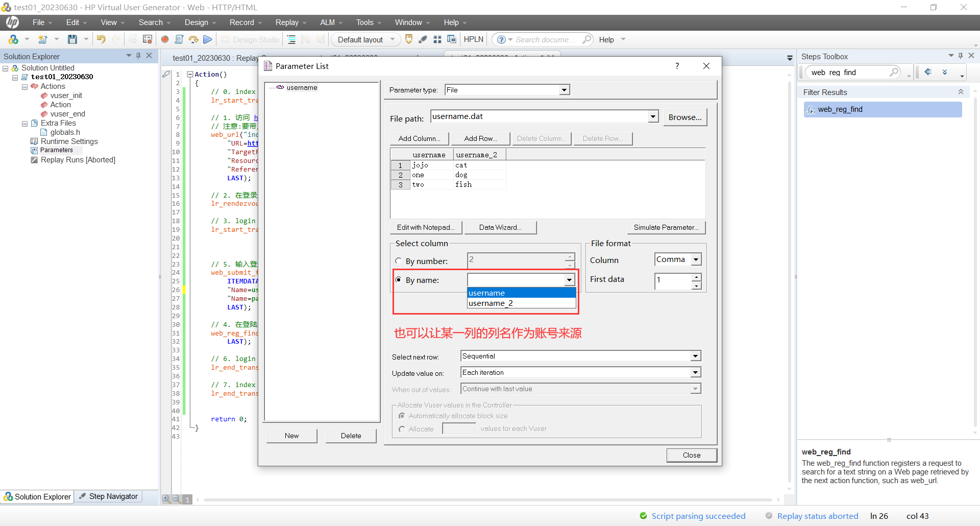Click the Add Column... button
The height and width of the screenshot is (526, 980).
[419, 138]
